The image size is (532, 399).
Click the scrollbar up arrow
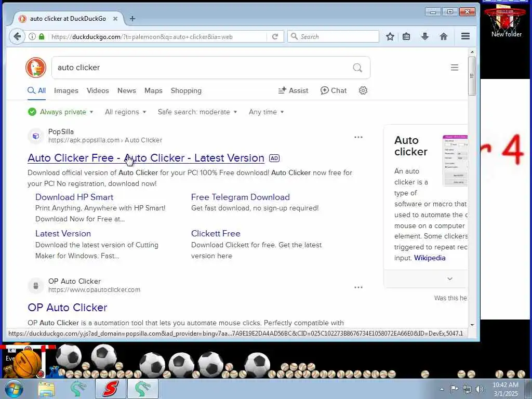(472, 52)
